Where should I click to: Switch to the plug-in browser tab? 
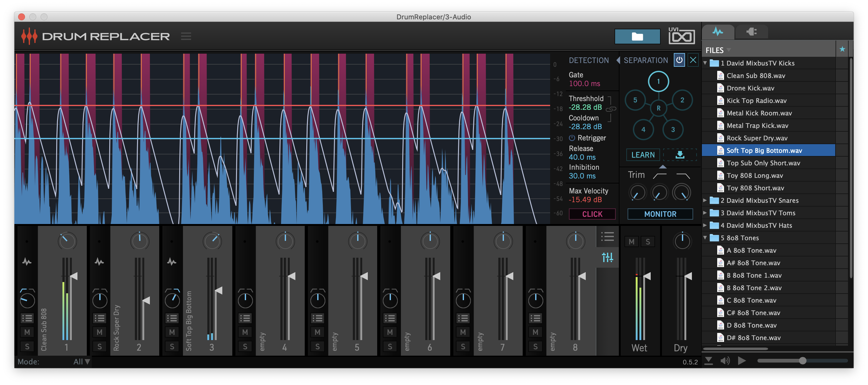click(752, 32)
